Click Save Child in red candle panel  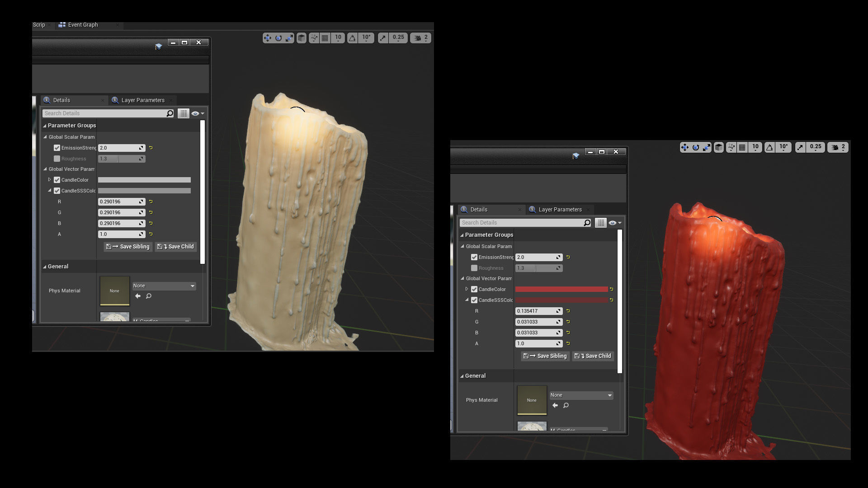[x=593, y=356]
